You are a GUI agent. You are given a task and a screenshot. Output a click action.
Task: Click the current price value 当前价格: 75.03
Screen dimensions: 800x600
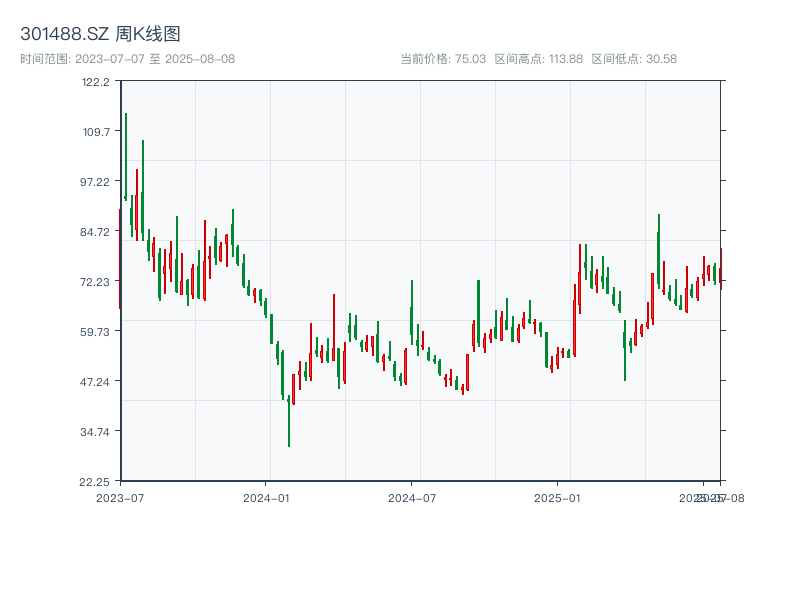[443, 59]
